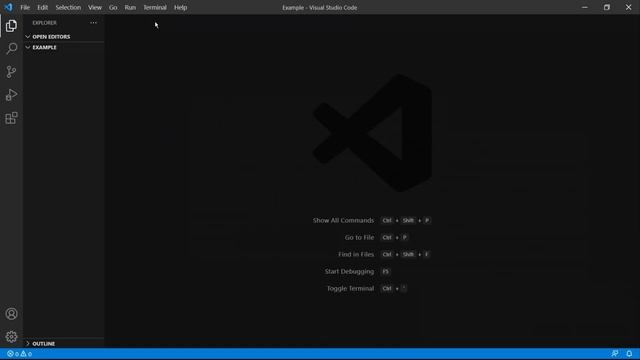Open the Run menu

pos(130,7)
